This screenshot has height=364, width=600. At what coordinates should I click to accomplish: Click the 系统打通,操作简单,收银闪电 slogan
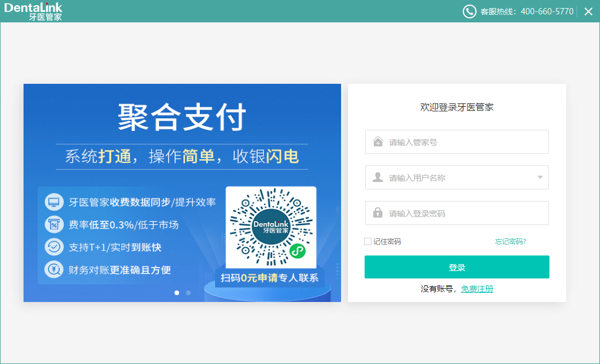point(182,157)
